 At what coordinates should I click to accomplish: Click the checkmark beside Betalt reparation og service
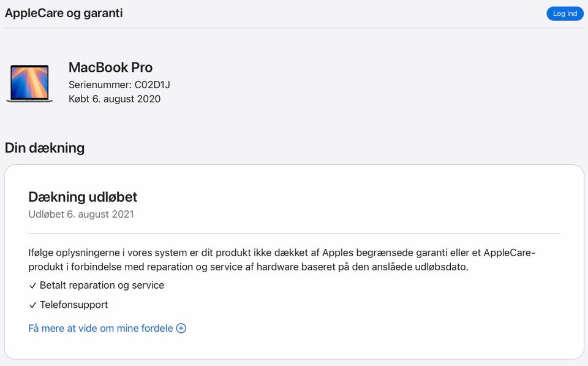pyautogui.click(x=32, y=286)
